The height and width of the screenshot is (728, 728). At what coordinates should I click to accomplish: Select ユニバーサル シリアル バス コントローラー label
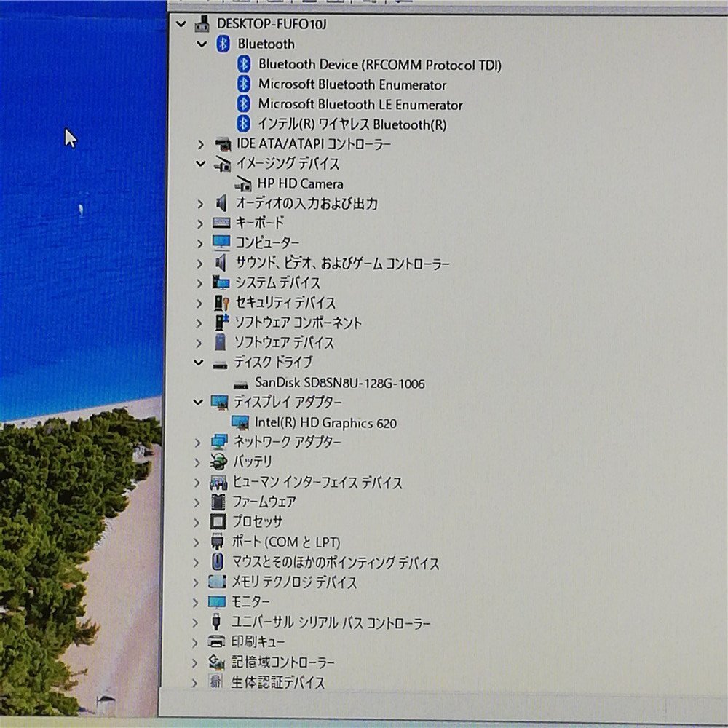coord(331,622)
